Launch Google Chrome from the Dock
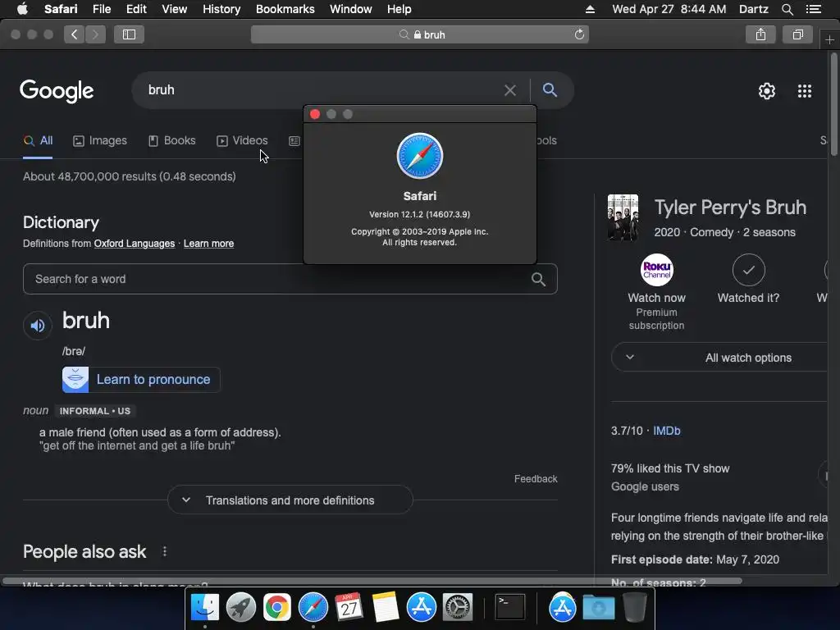This screenshot has width=840, height=630. [277, 608]
